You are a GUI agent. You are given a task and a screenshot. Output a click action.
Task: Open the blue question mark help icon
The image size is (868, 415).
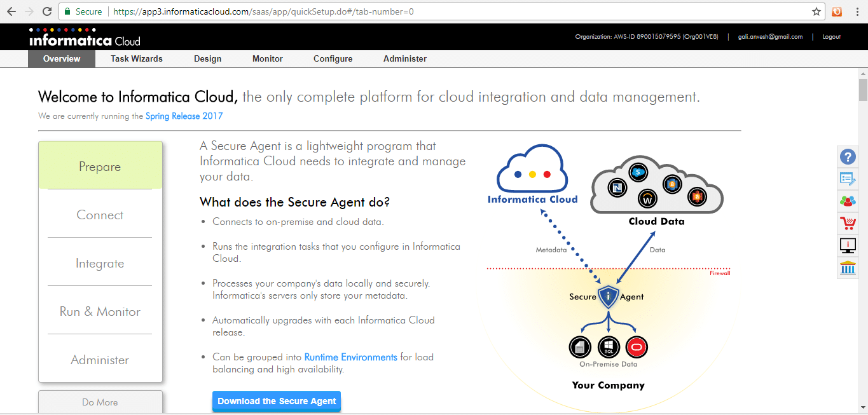tap(848, 156)
